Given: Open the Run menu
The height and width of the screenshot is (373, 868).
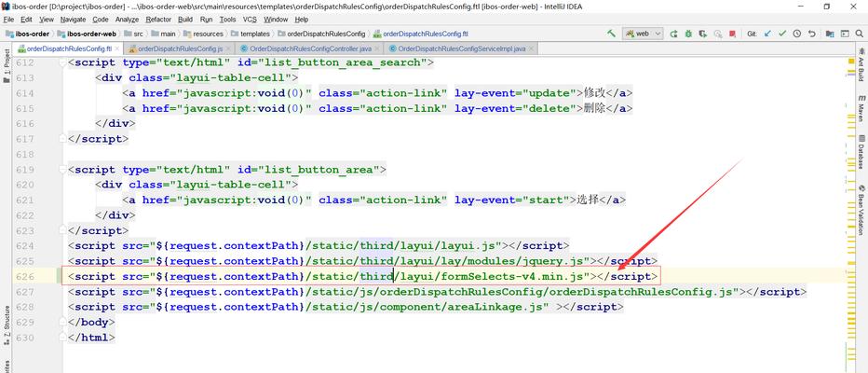Looking at the screenshot, I should click(x=207, y=20).
